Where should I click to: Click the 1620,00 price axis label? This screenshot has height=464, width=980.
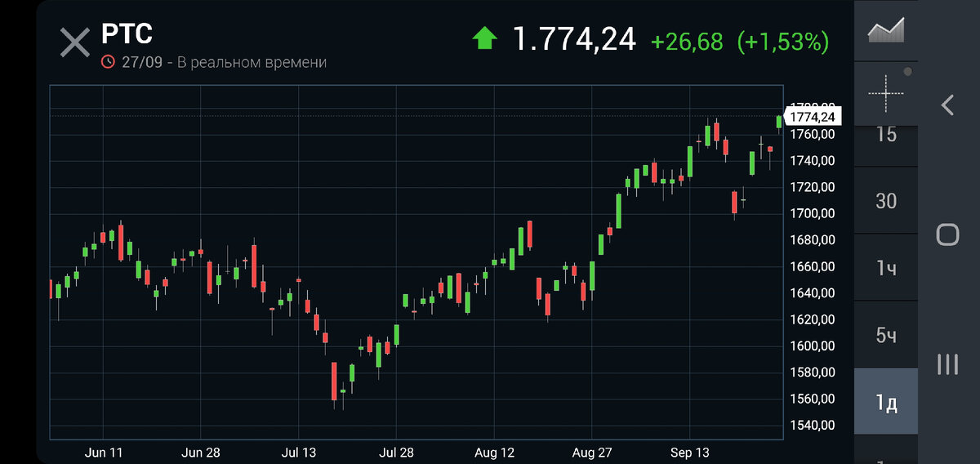[x=812, y=319]
